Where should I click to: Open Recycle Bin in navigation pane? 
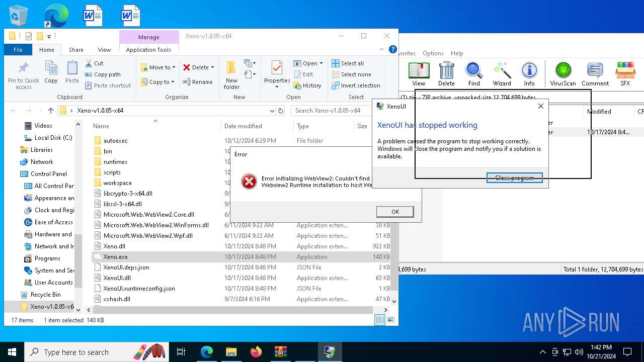(45, 295)
